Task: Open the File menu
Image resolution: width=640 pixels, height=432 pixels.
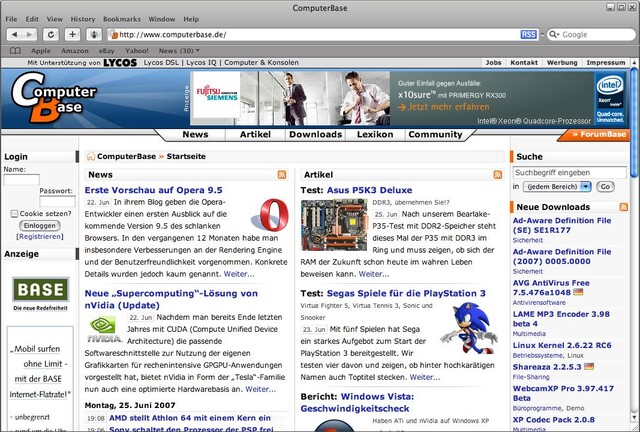Action: [x=11, y=19]
